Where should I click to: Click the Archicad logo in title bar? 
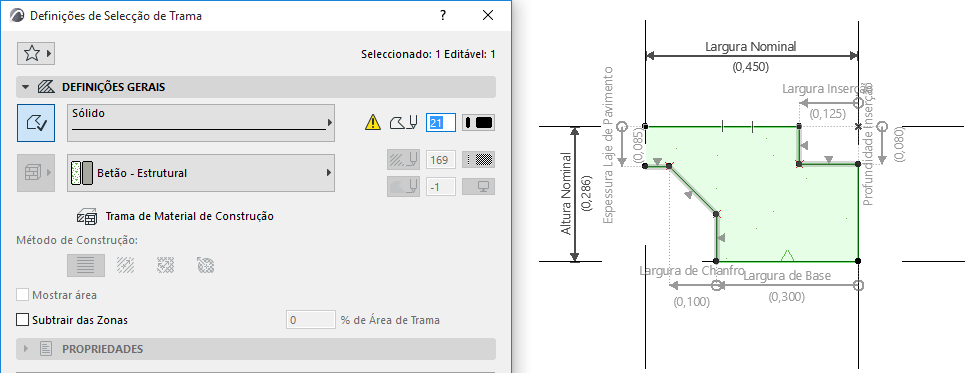coord(18,16)
